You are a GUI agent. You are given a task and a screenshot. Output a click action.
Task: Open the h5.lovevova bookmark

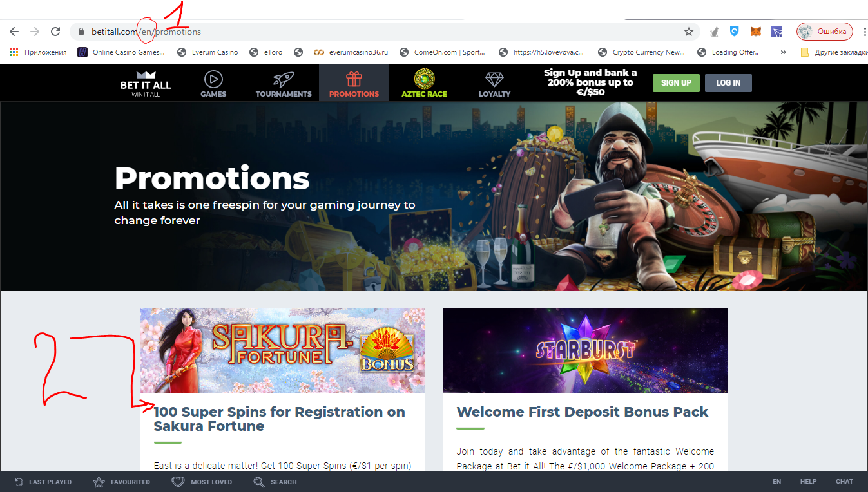[542, 52]
